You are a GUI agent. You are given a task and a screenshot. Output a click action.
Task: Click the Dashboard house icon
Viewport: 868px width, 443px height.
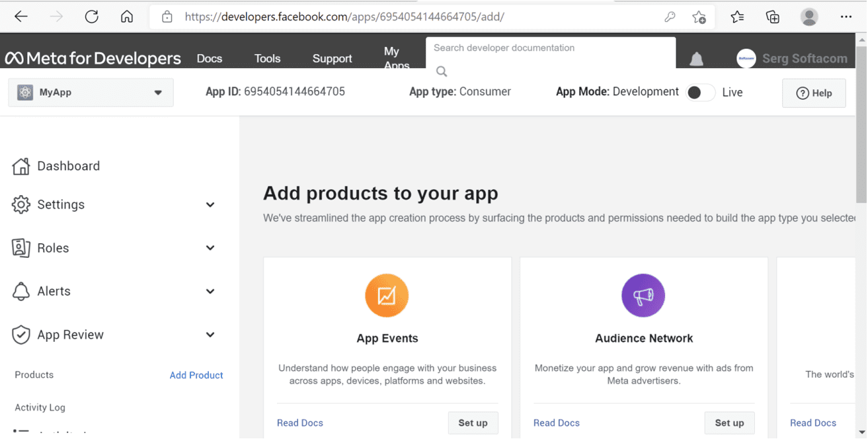(21, 166)
